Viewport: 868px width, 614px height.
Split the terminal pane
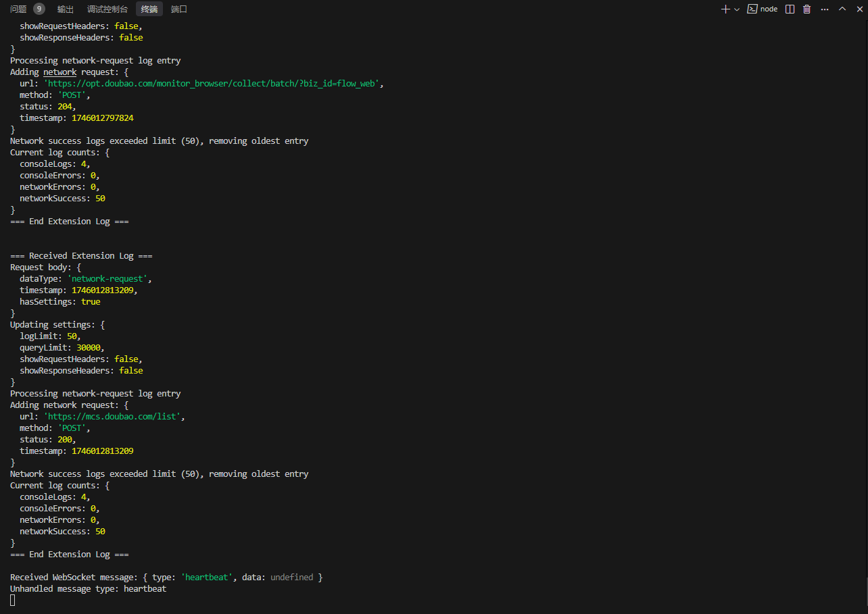[790, 9]
